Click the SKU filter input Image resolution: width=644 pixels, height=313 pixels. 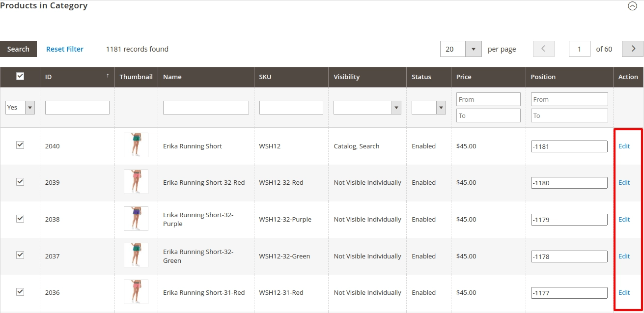click(x=291, y=108)
